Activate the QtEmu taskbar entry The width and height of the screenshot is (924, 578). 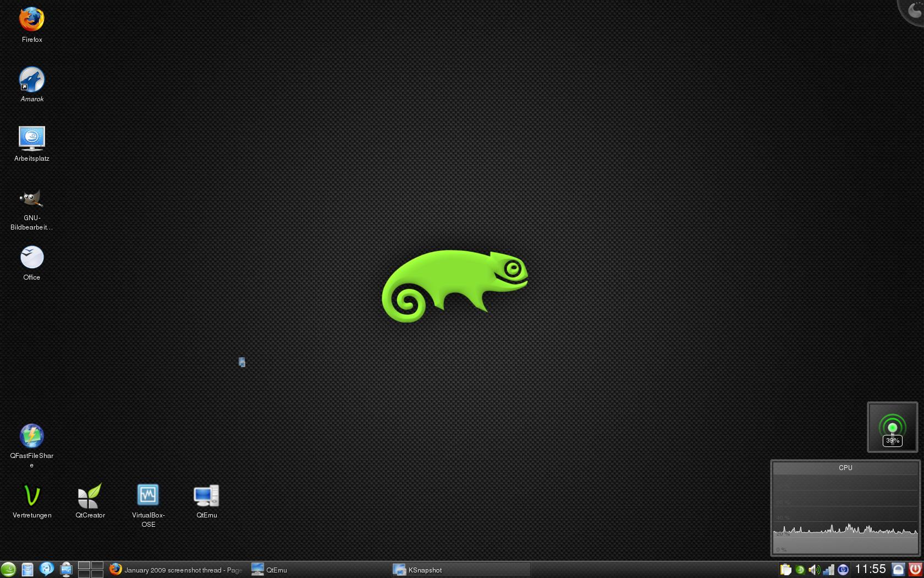click(319, 570)
